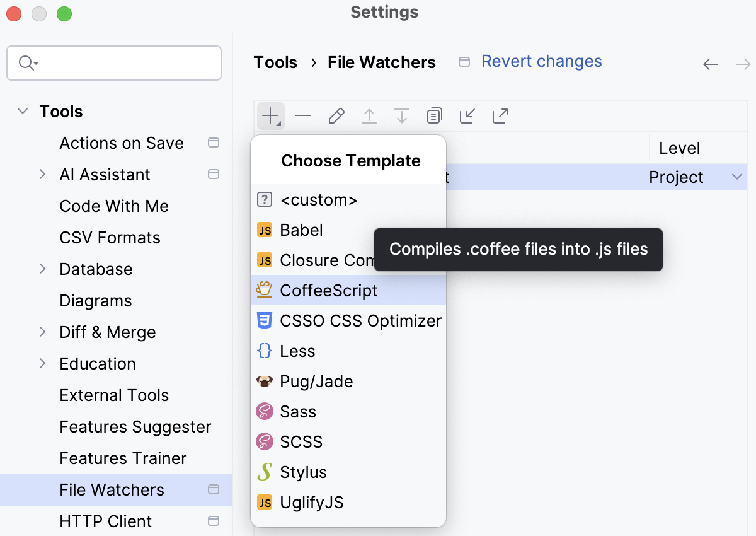
Task: Select the Babel template
Action: (x=300, y=230)
